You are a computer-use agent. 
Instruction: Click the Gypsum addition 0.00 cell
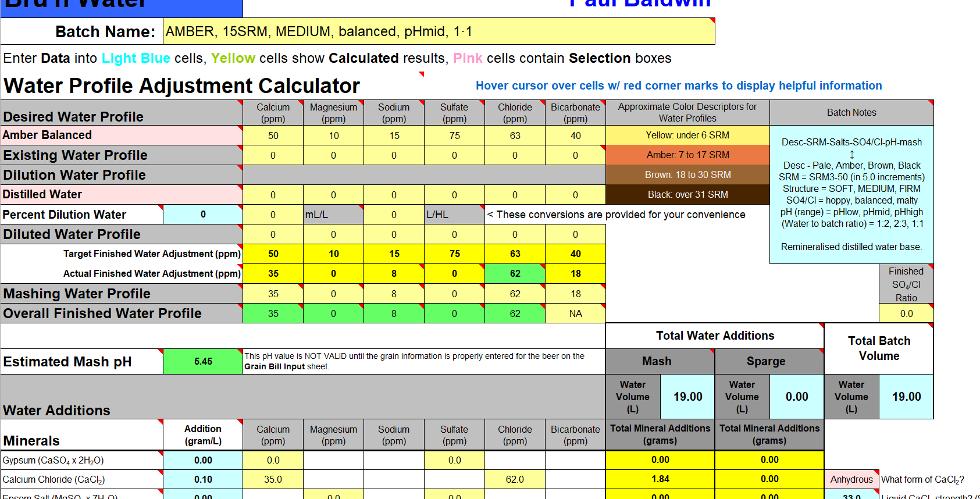coord(203,460)
